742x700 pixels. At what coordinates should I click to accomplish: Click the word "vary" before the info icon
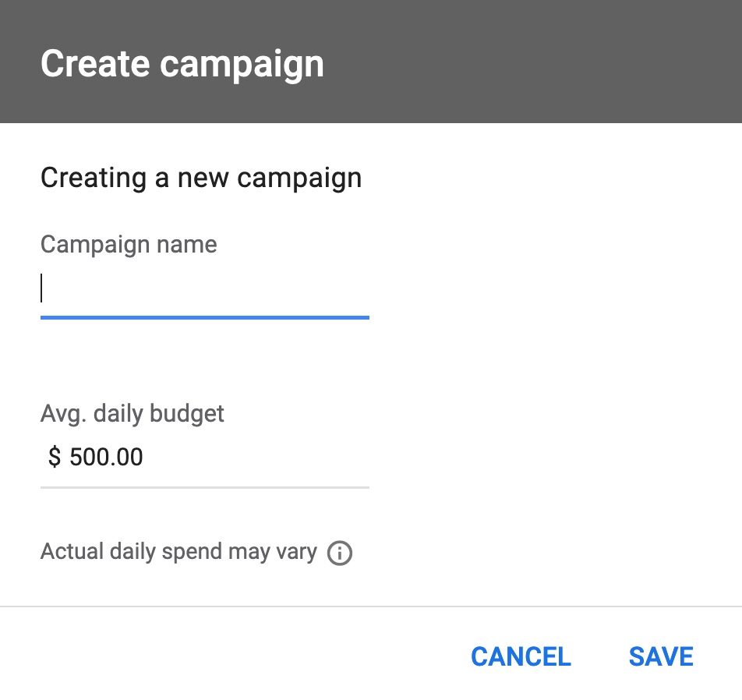pos(297,553)
